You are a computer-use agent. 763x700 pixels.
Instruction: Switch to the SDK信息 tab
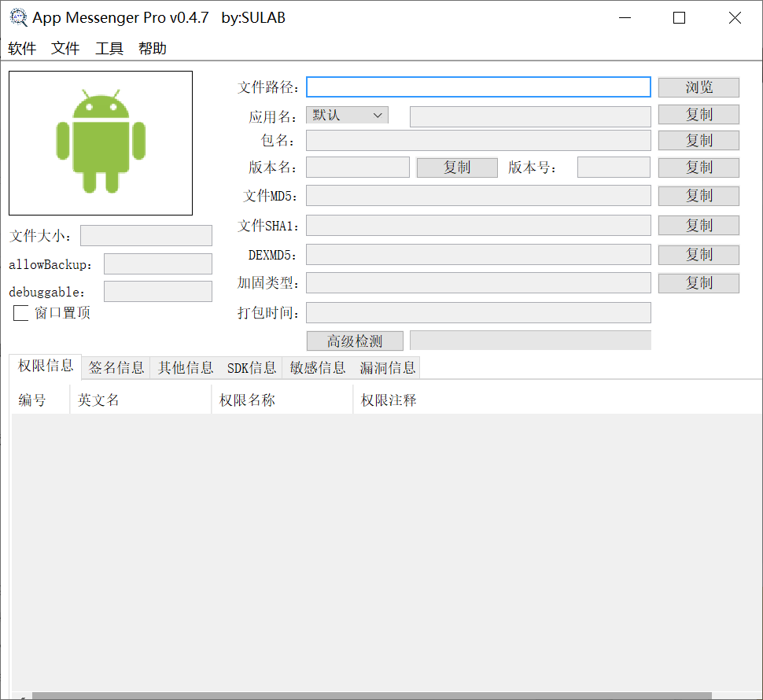[250, 367]
